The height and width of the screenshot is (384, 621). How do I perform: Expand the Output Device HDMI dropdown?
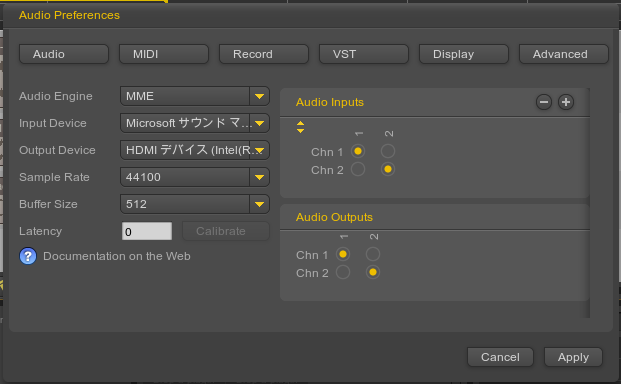coord(195,150)
